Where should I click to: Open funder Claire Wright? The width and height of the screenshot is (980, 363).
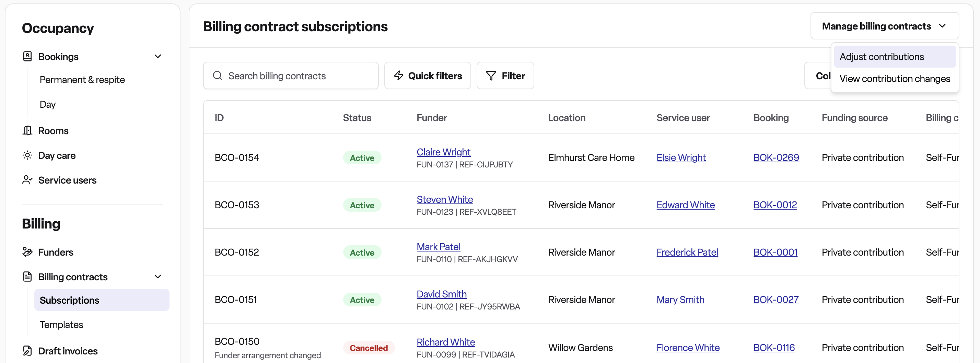(443, 152)
